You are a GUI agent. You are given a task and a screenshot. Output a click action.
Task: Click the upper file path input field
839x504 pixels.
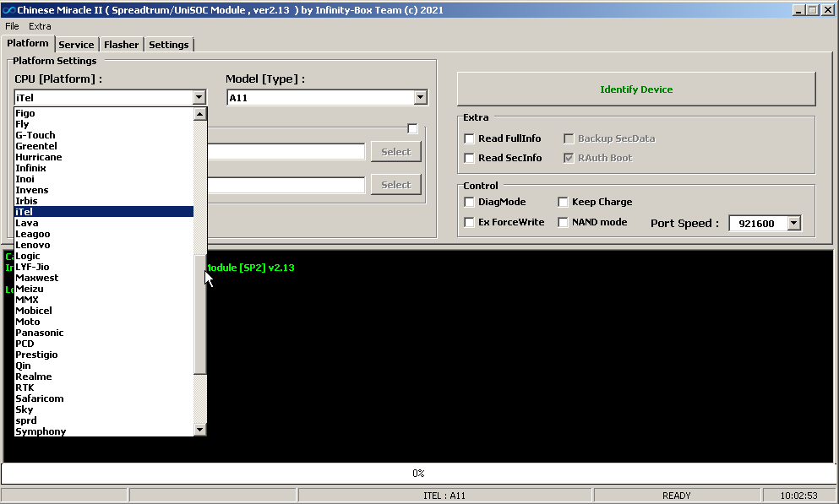(x=286, y=152)
